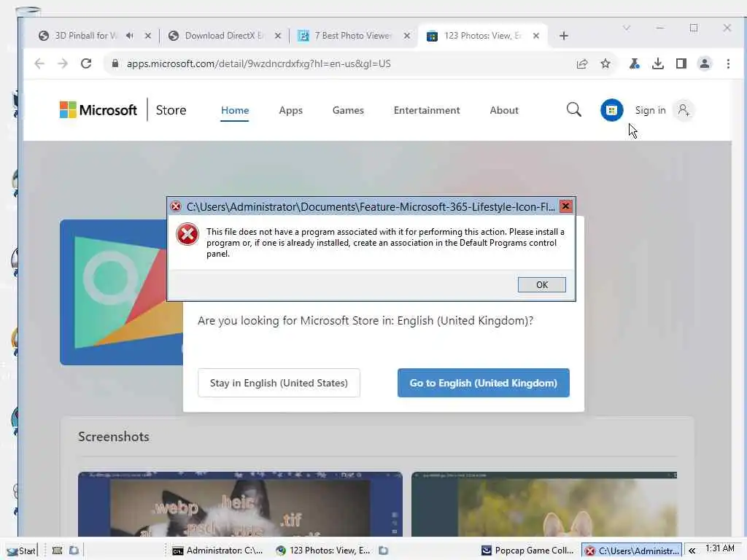Close the 7 Best Photo Viewer tab
Screen dimensions: 747x560
407,36
